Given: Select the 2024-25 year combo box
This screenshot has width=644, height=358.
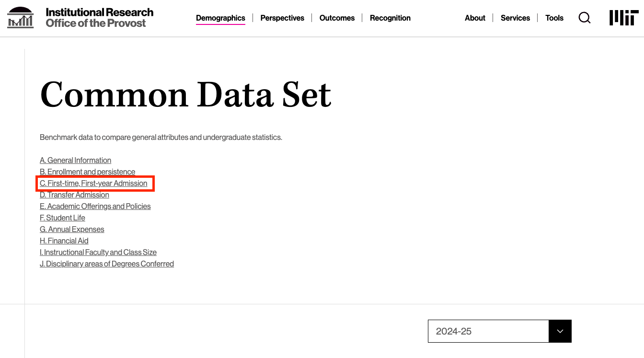Looking at the screenshot, I should point(500,331).
